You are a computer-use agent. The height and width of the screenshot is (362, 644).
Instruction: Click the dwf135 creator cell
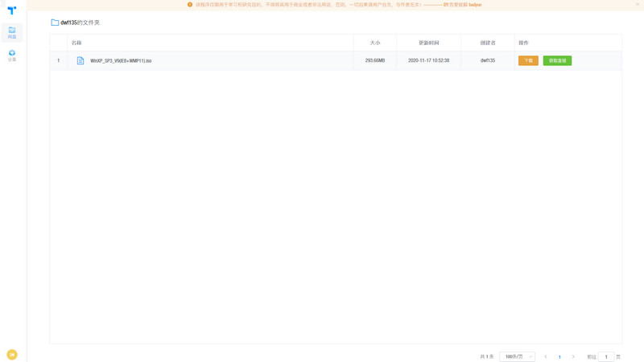coord(488,60)
